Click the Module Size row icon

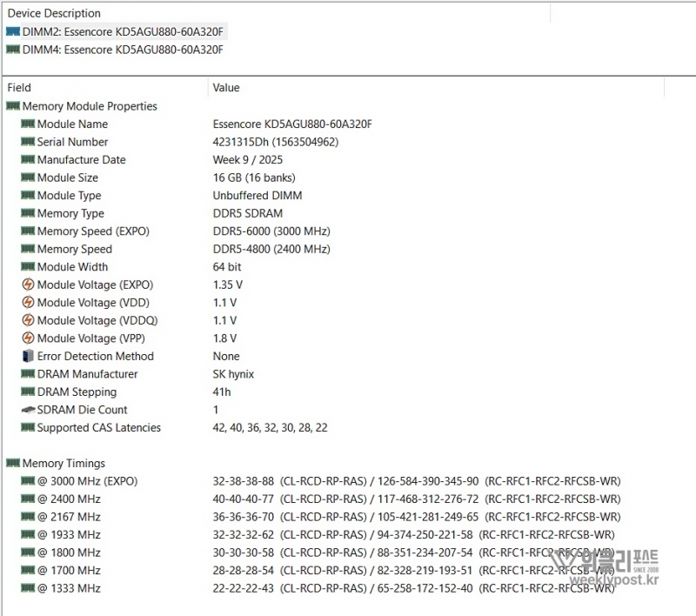28,177
